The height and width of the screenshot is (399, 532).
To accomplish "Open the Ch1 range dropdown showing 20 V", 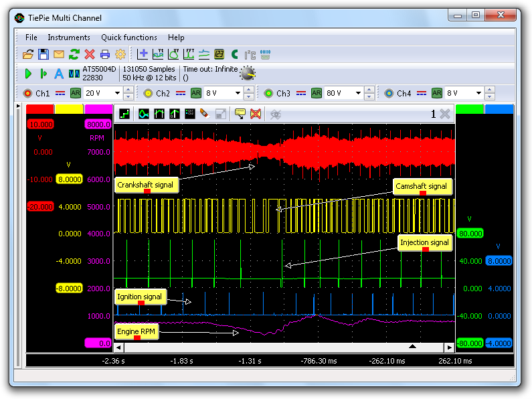I will (x=118, y=93).
